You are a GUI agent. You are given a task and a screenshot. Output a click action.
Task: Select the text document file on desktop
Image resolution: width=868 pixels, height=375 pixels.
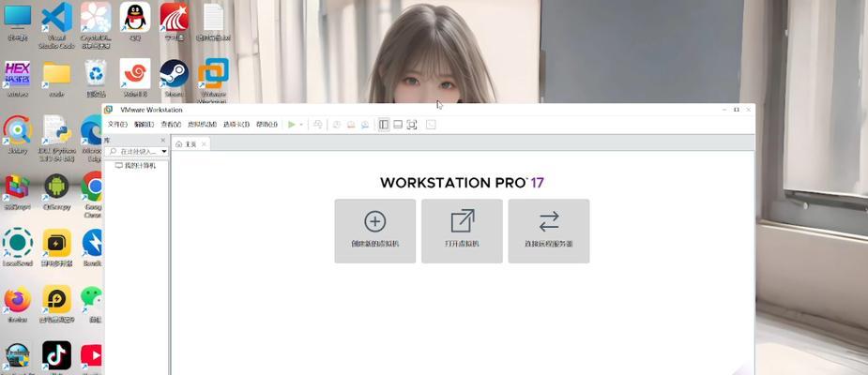(214, 22)
